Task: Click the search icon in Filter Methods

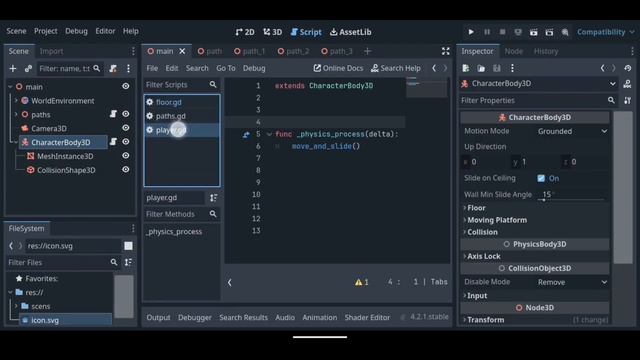Action: click(213, 214)
